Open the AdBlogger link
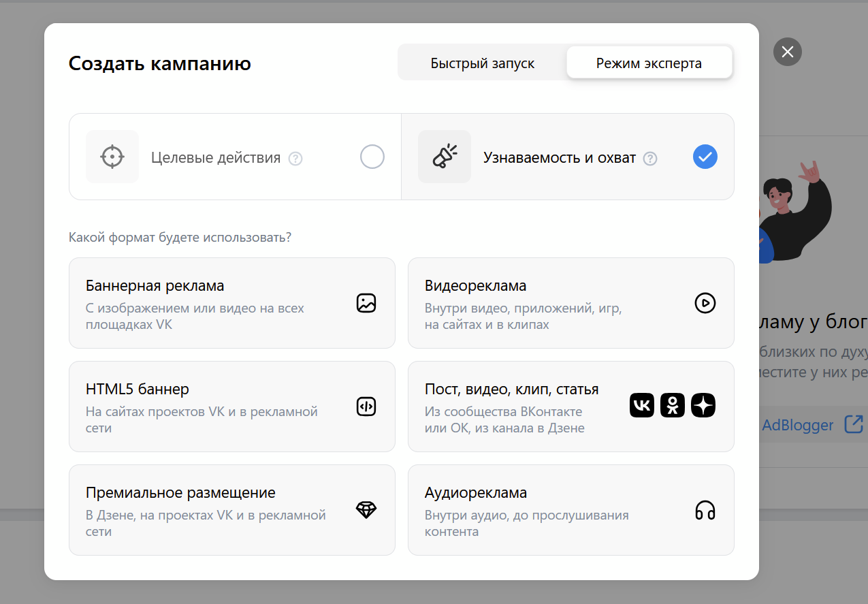The height and width of the screenshot is (604, 868). pyautogui.click(x=797, y=425)
